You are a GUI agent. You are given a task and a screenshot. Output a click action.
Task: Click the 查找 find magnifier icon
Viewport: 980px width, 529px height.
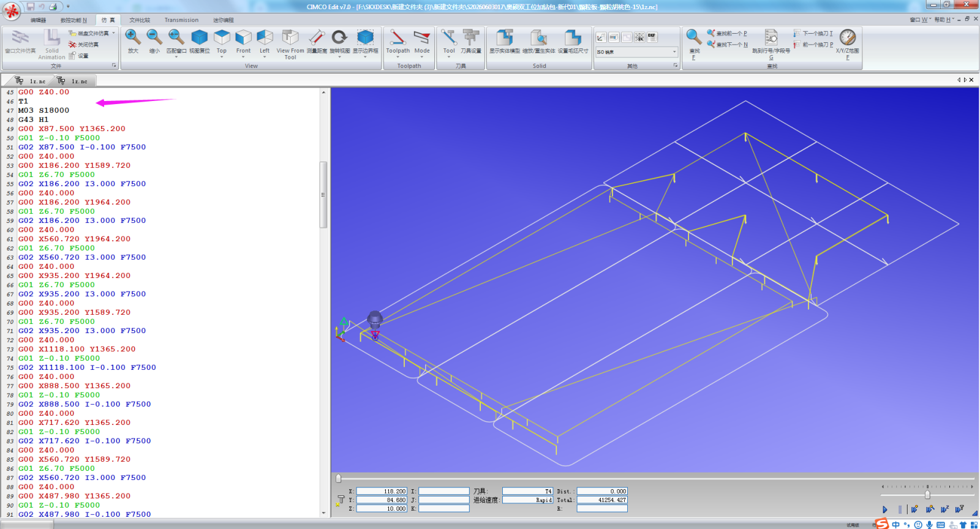(694, 38)
